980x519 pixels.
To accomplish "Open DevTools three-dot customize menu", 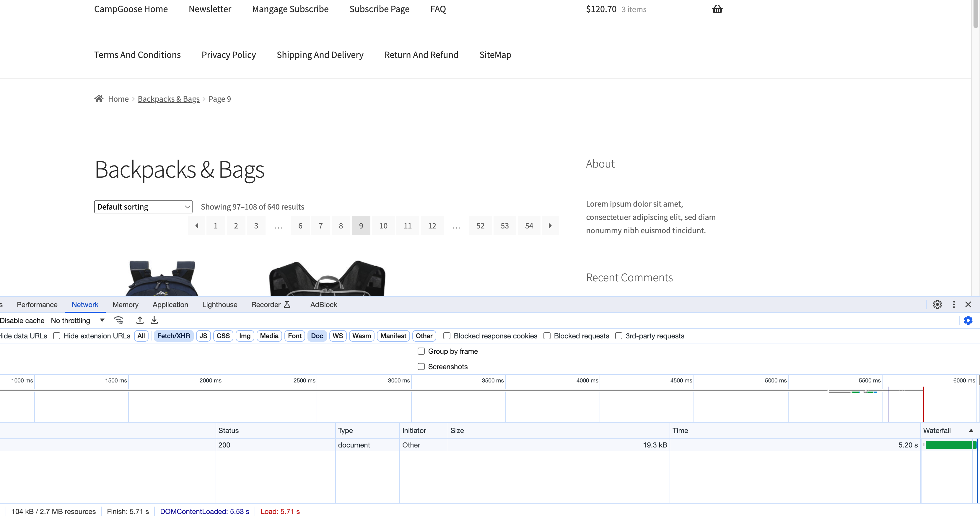I will 954,304.
